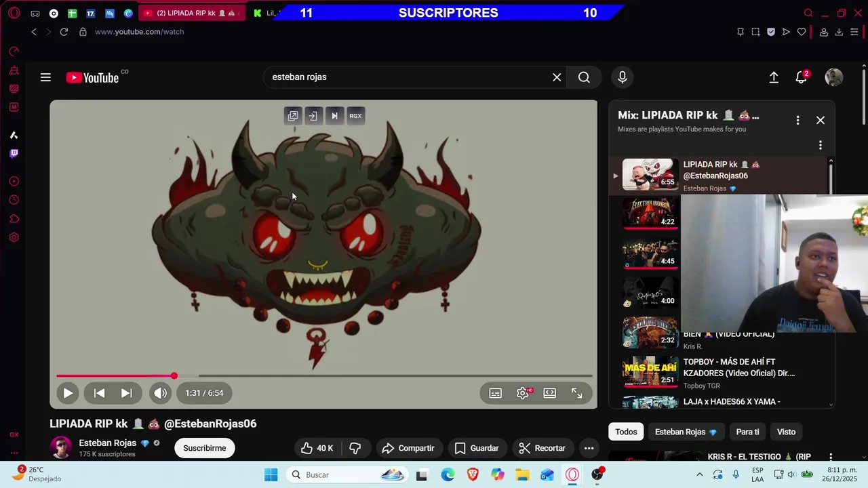868x488 pixels.
Task: Play the 4:45 video in the Mix list
Action: 650,253
